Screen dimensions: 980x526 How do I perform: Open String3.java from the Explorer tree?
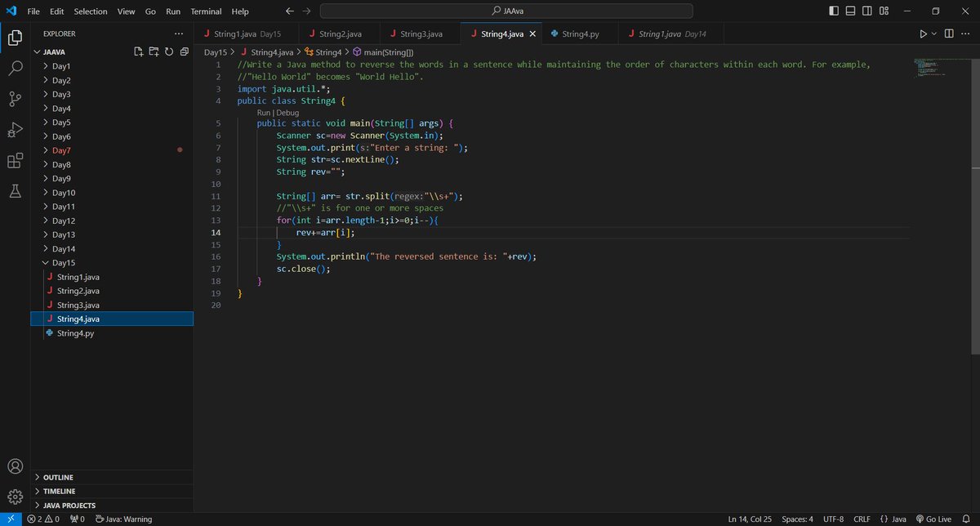coord(113,305)
